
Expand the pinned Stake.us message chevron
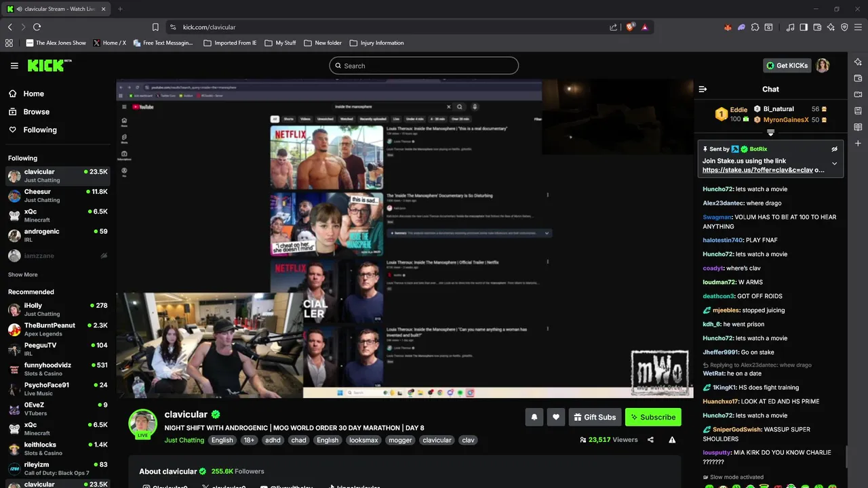point(834,163)
